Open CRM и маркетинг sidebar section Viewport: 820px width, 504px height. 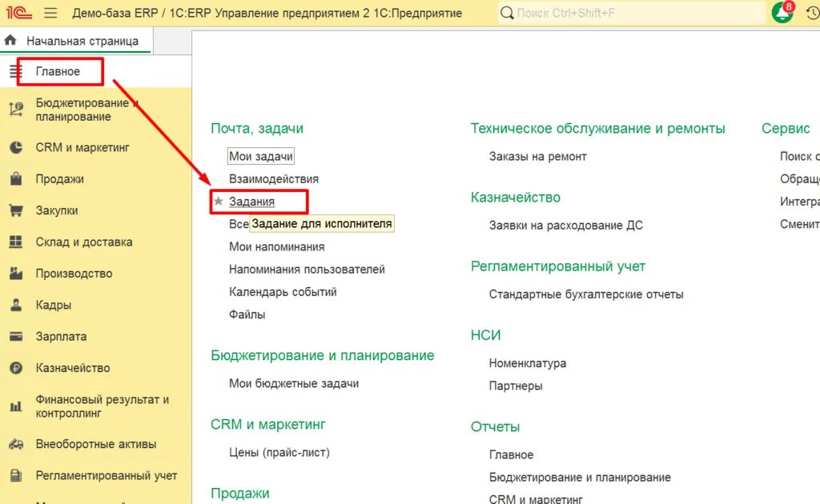[82, 148]
